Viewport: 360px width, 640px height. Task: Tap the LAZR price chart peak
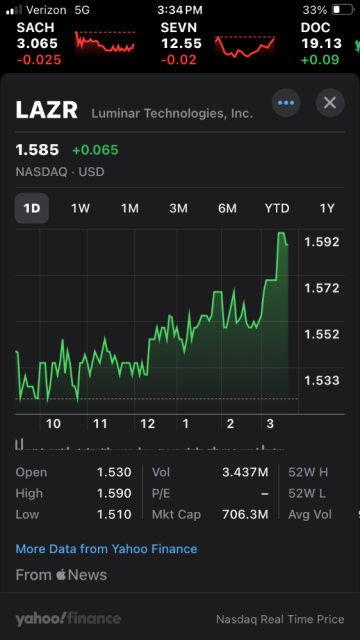pos(281,233)
